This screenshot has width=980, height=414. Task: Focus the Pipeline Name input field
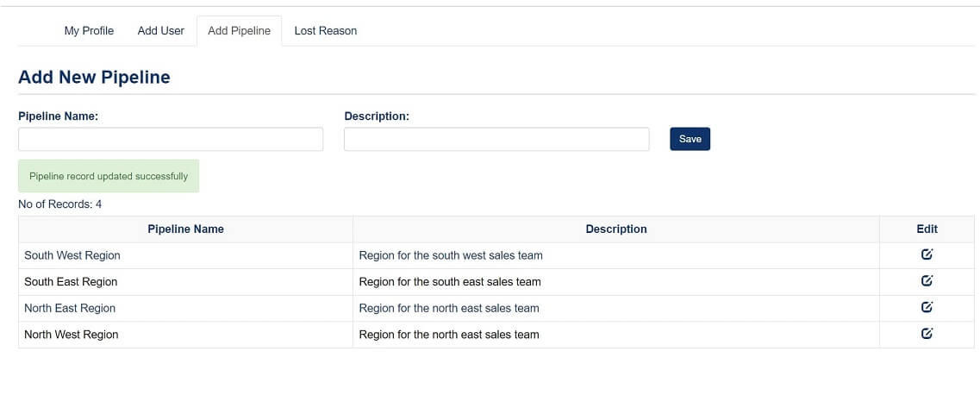coord(171,139)
